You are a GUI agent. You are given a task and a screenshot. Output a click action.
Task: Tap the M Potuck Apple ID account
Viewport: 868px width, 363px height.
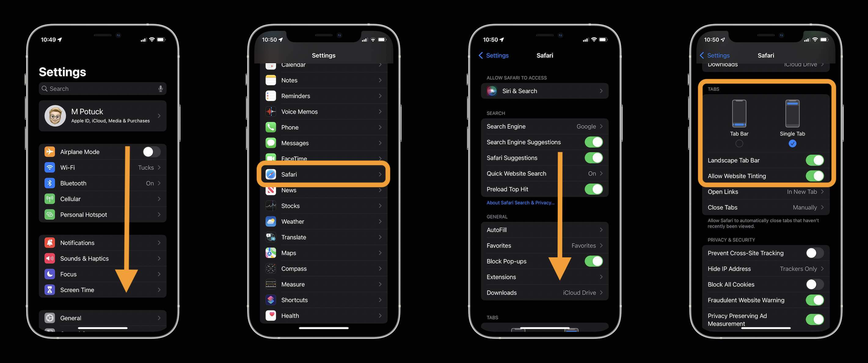coord(102,115)
